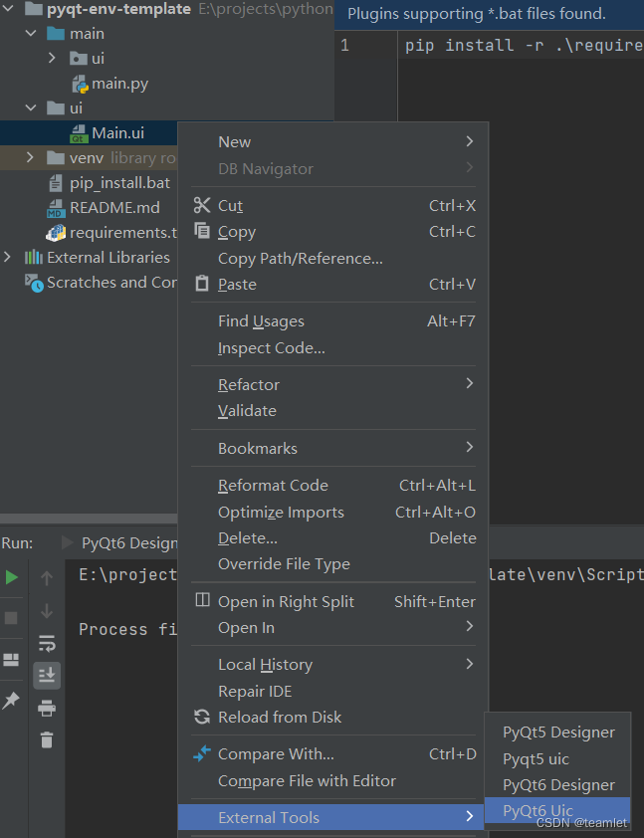The image size is (644, 838).
Task: Click the venv folder icon
Action: click(x=56, y=158)
